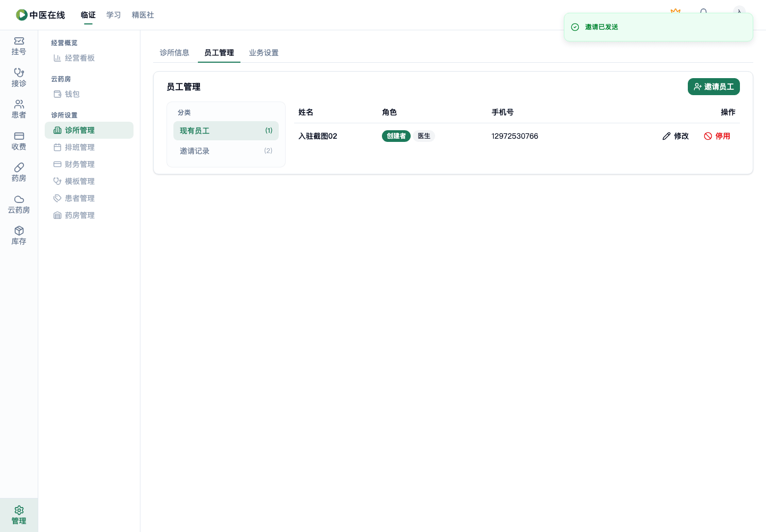766x532 pixels.
Task: Open 患者管理 in 诊所设置
Action: (x=74, y=198)
